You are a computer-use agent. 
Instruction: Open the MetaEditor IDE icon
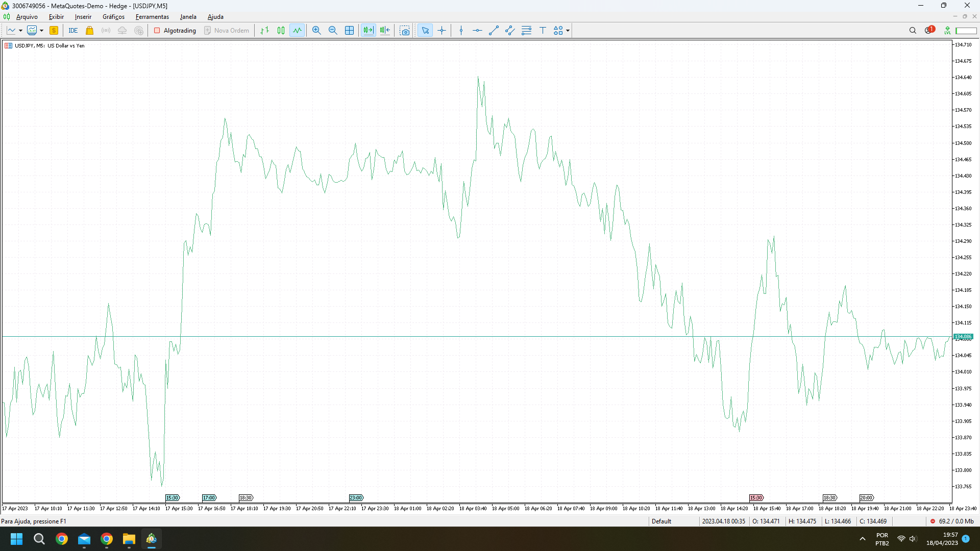[73, 31]
